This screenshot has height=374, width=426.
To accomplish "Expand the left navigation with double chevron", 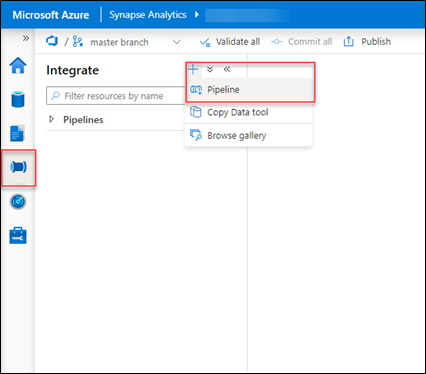I will click(x=26, y=38).
